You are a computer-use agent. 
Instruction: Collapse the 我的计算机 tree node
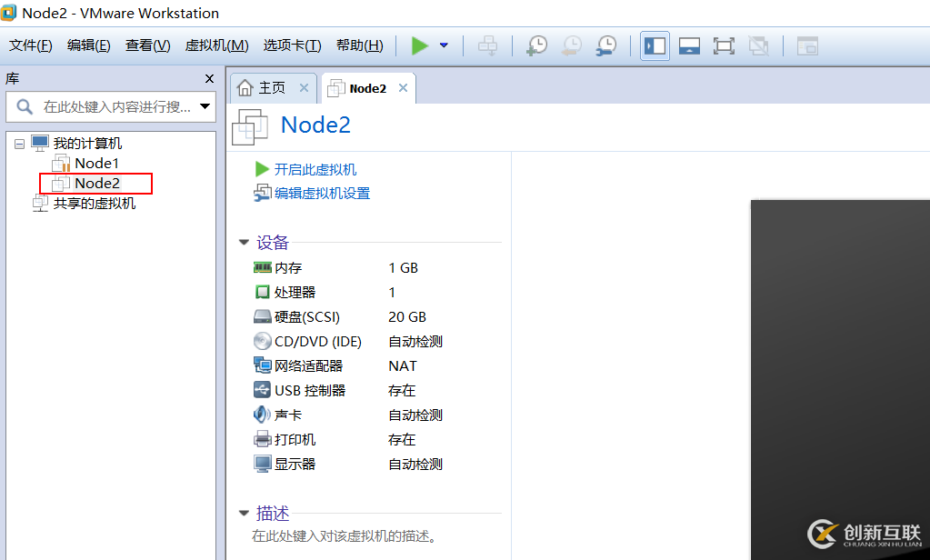tap(18, 143)
